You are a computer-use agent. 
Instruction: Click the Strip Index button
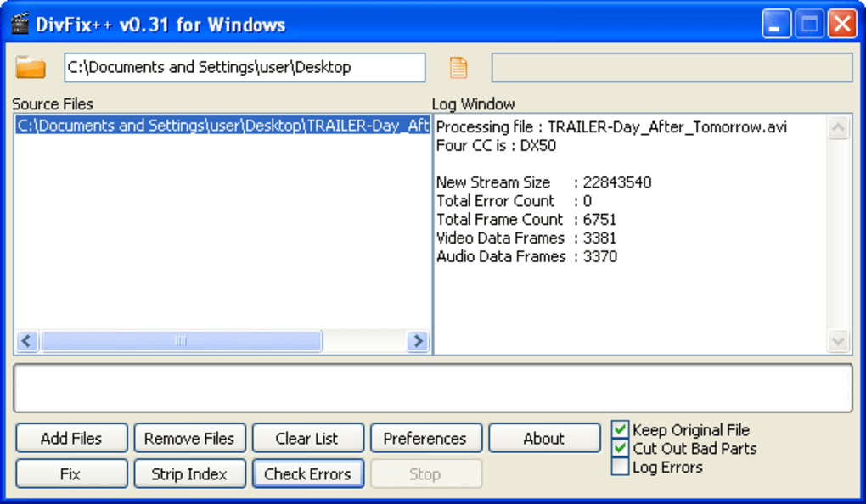coord(189,473)
